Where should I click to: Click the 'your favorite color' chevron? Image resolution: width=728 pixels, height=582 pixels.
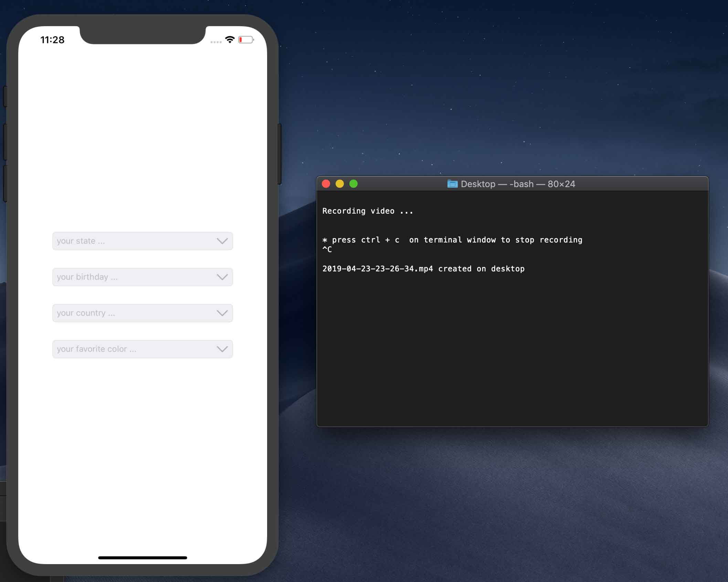point(222,348)
